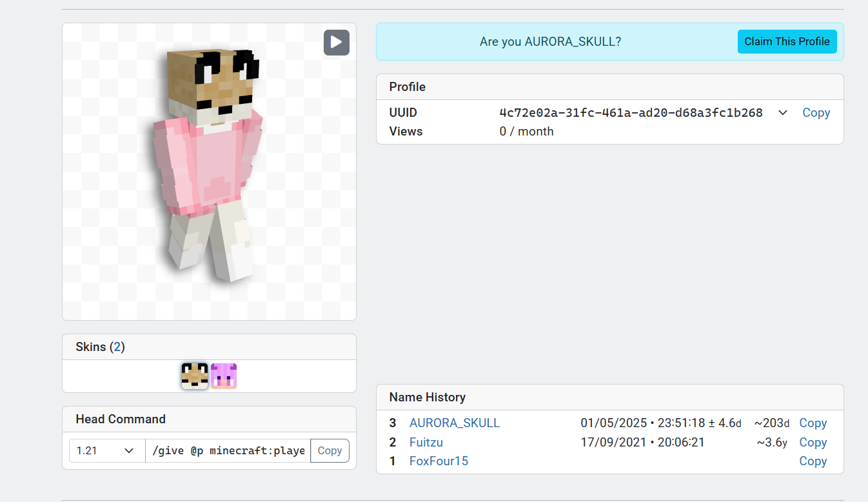
Task: Open the Skins count link (2)
Action: point(117,347)
